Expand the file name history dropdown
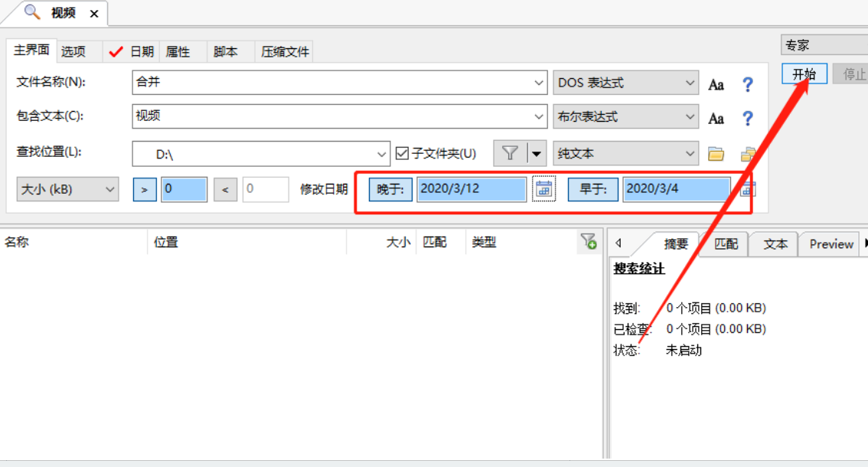The width and height of the screenshot is (868, 467). 539,83
